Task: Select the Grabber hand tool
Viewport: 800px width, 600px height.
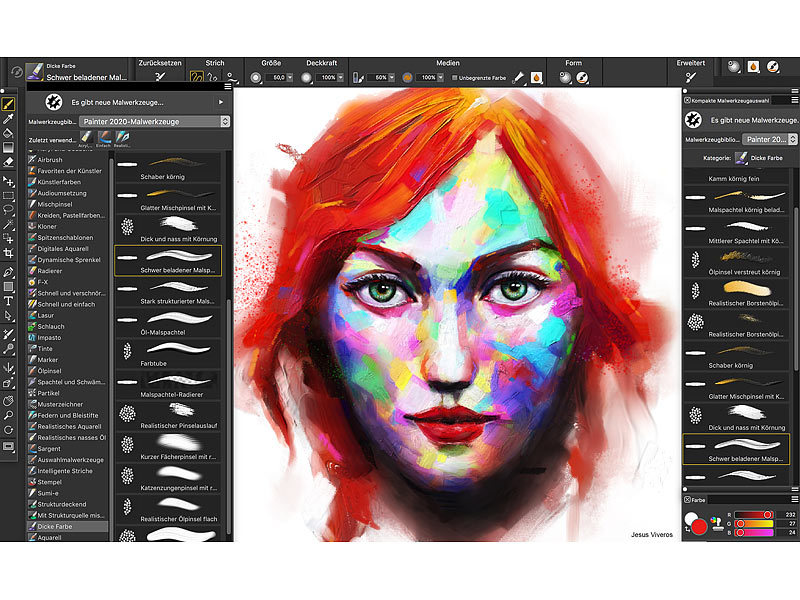Action: 8,401
